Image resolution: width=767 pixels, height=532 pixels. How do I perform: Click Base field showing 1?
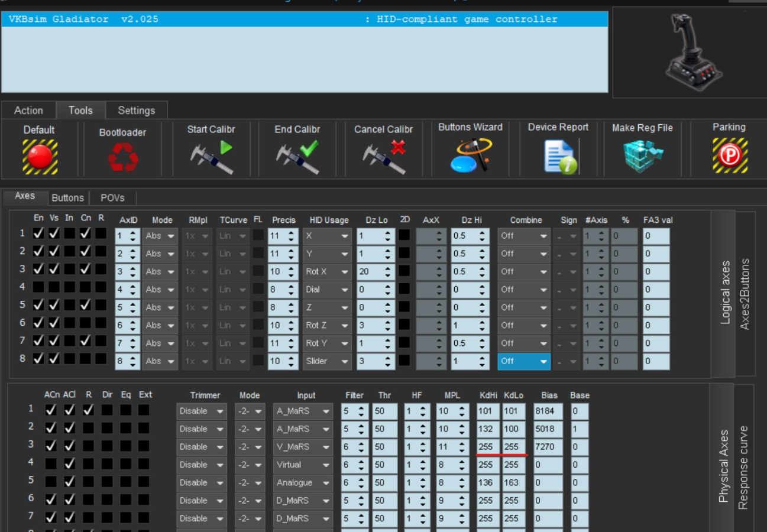tap(580, 429)
